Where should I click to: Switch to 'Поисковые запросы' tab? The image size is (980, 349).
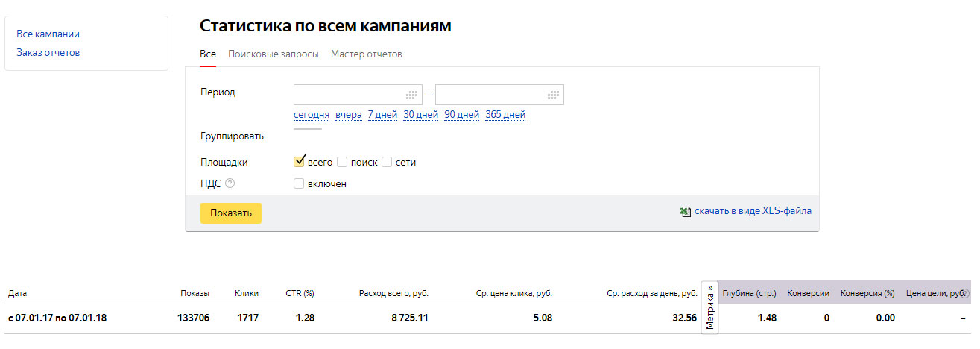click(274, 54)
